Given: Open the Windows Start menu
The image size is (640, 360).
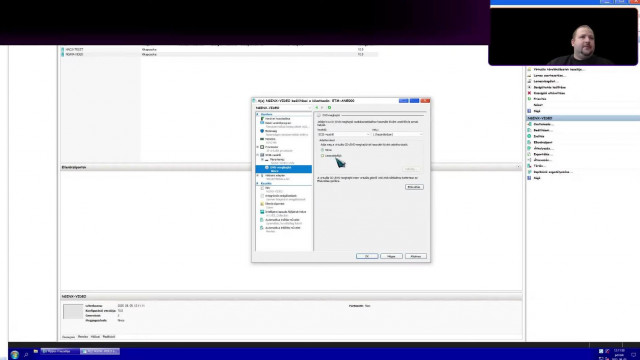Looking at the screenshot, I should click(15, 355).
